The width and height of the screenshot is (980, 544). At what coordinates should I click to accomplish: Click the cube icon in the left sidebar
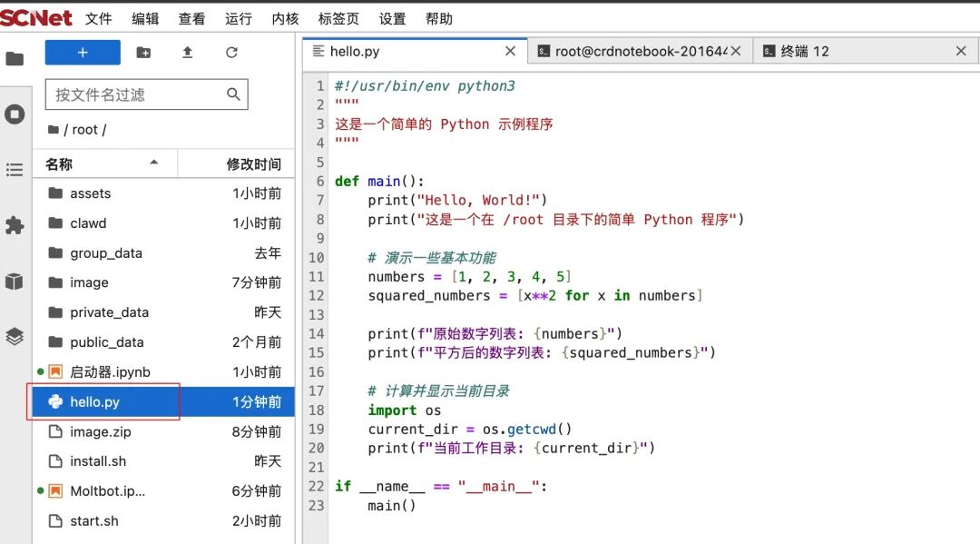tap(13, 281)
